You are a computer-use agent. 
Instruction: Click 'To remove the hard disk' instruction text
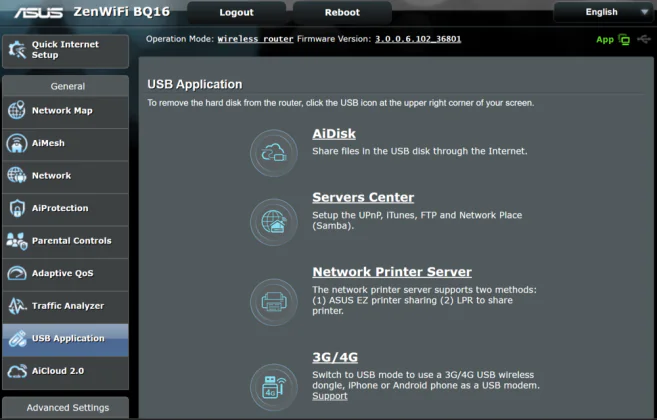[x=340, y=103]
